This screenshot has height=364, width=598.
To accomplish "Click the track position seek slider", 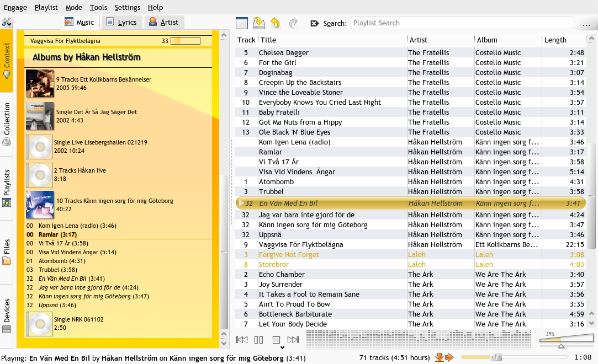I will point(514,357).
